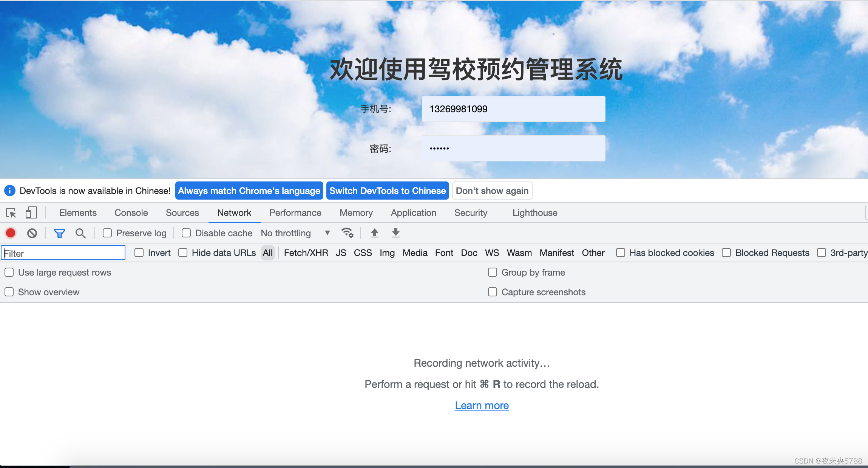Clear the network log icon
The width and height of the screenshot is (868, 468).
[32, 233]
